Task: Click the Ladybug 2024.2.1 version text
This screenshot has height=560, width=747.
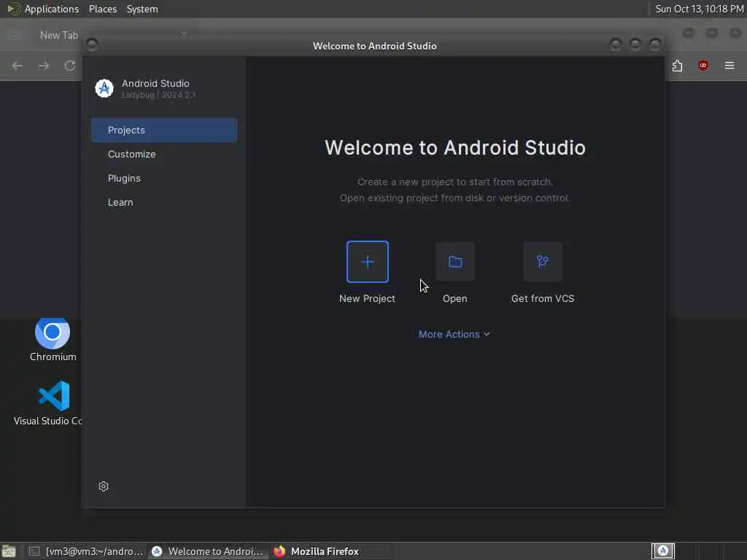Action: (158, 95)
